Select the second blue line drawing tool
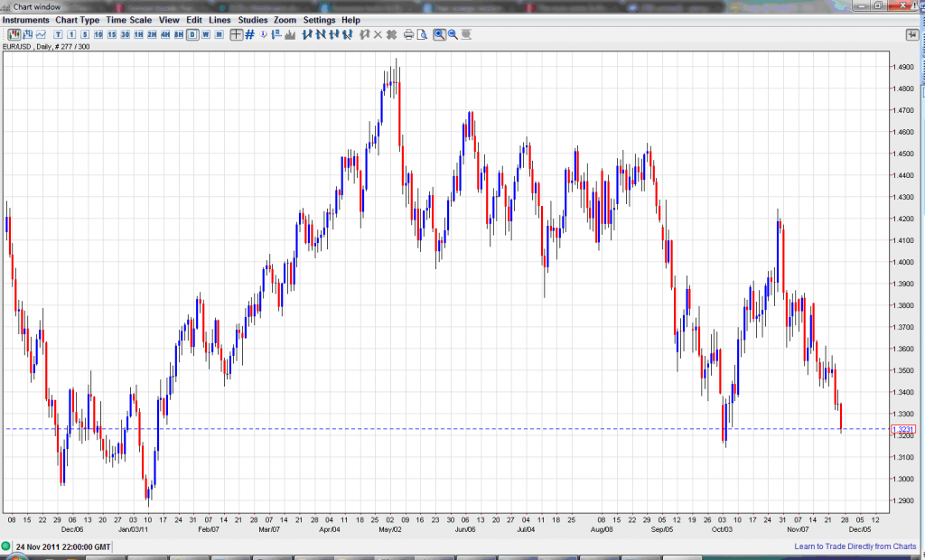This screenshot has width=925, height=560. 321,35
